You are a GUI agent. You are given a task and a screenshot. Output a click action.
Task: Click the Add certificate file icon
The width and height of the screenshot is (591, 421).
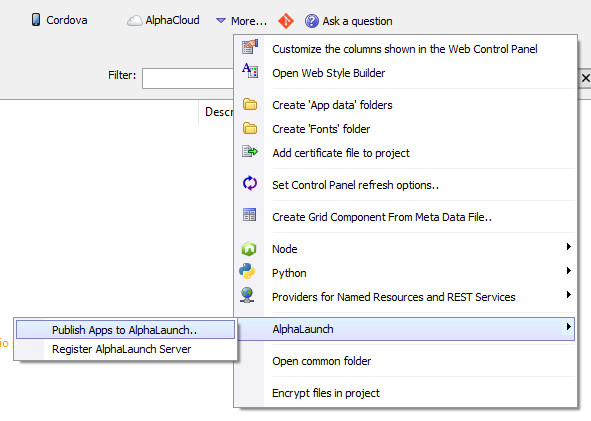click(250, 152)
